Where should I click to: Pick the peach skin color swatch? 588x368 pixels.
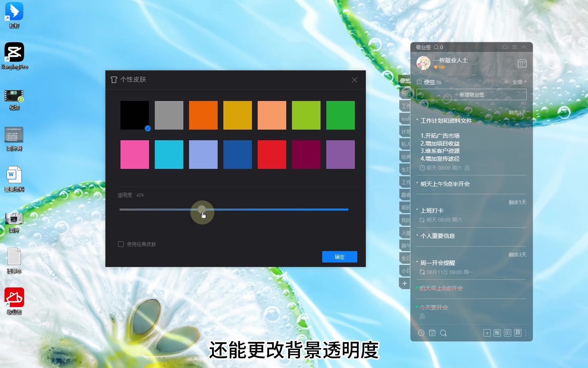click(x=272, y=115)
